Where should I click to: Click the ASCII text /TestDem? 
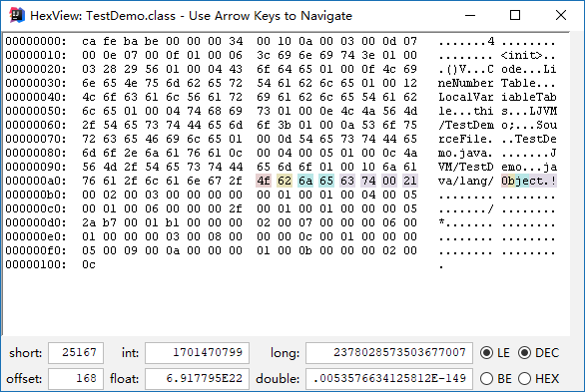pos(465,125)
